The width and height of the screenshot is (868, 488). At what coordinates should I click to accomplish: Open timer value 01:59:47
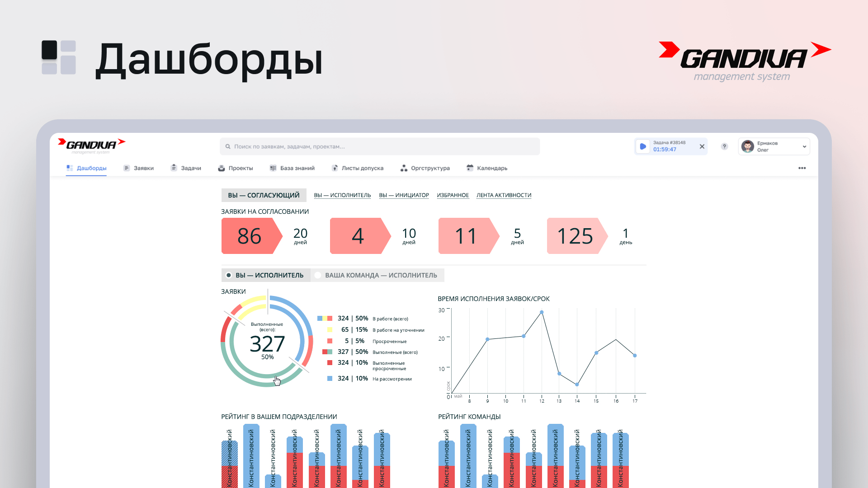[665, 150]
